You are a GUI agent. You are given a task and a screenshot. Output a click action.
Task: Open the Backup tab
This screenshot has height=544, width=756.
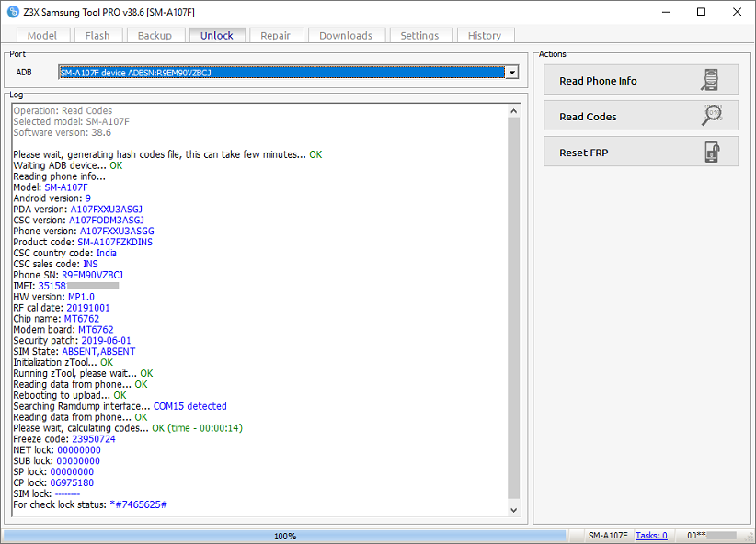point(155,36)
